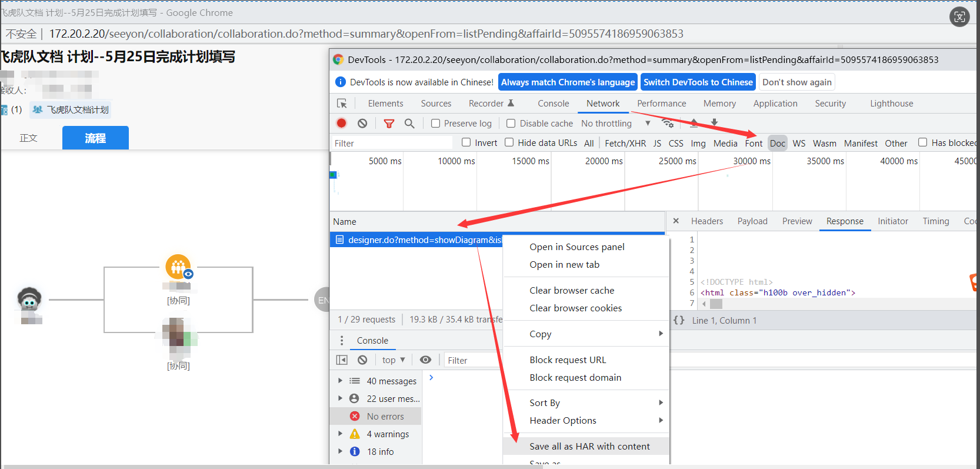Switch to the Headers tab
This screenshot has width=980, height=469.
(706, 221)
